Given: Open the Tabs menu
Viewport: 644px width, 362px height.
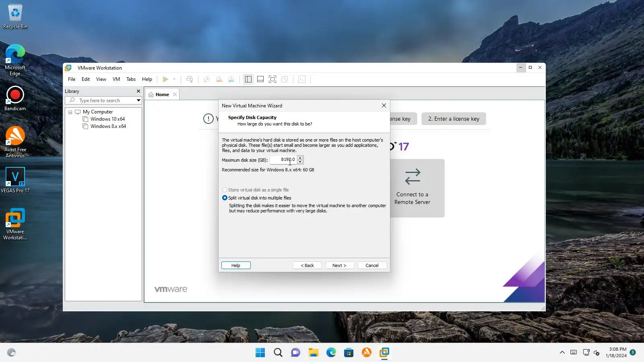Looking at the screenshot, I should pos(131,79).
